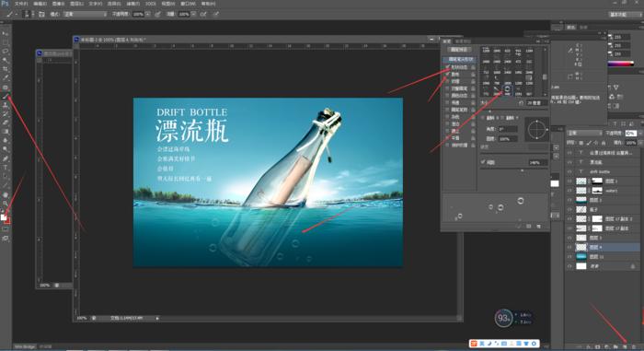This screenshot has height=351, width=644.
Task: Select the Eyedropper tool
Action: click(6, 77)
